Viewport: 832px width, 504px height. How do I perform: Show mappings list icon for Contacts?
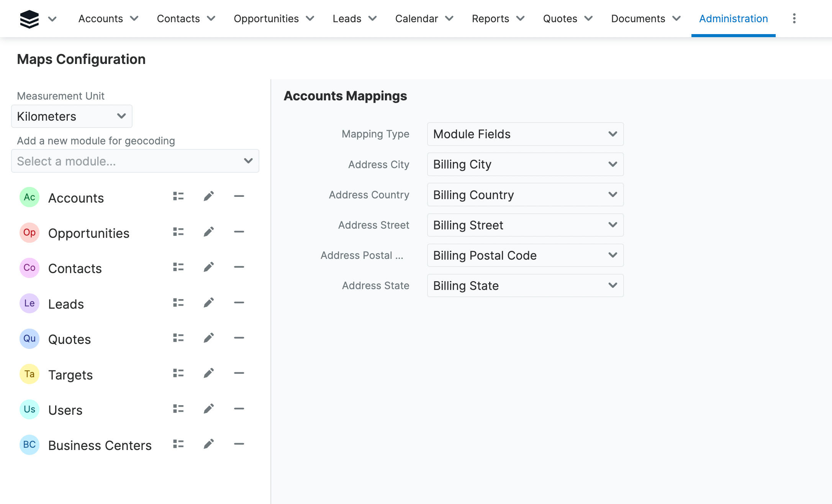coord(178,267)
